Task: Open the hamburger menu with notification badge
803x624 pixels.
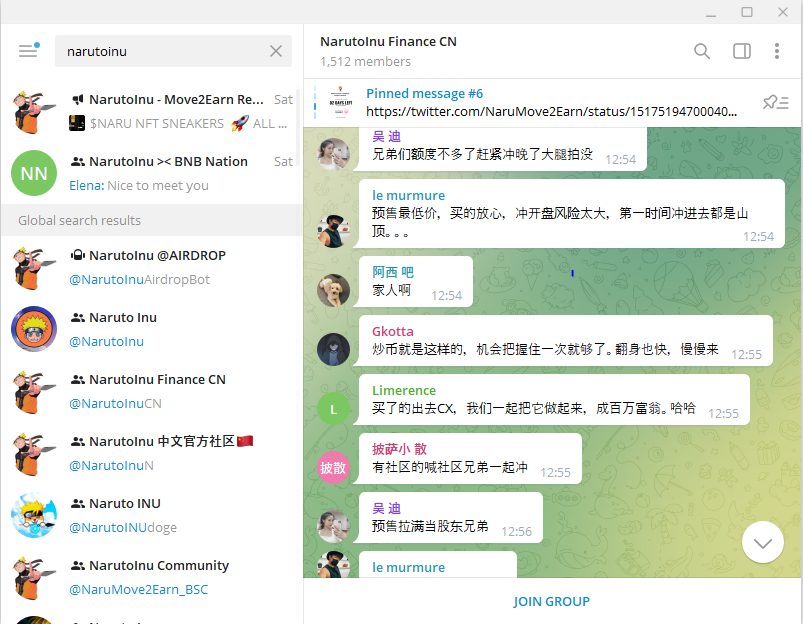Action: pyautogui.click(x=27, y=49)
